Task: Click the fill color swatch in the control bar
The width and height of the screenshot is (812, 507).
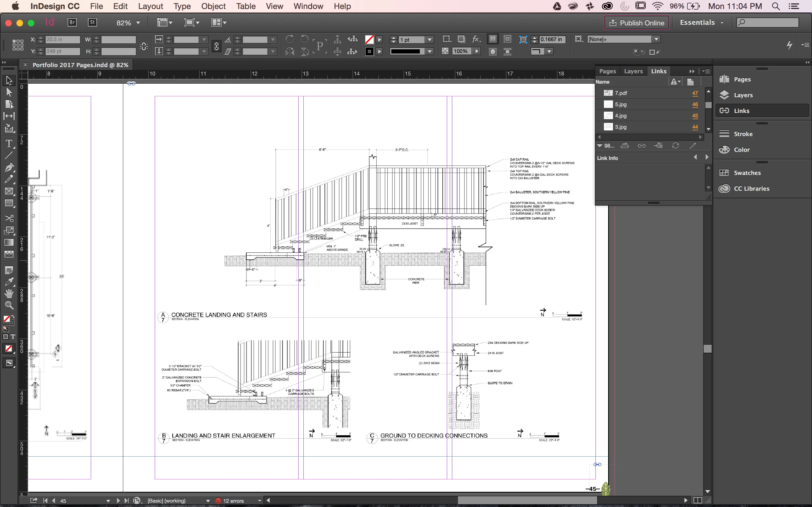Action: (x=369, y=39)
